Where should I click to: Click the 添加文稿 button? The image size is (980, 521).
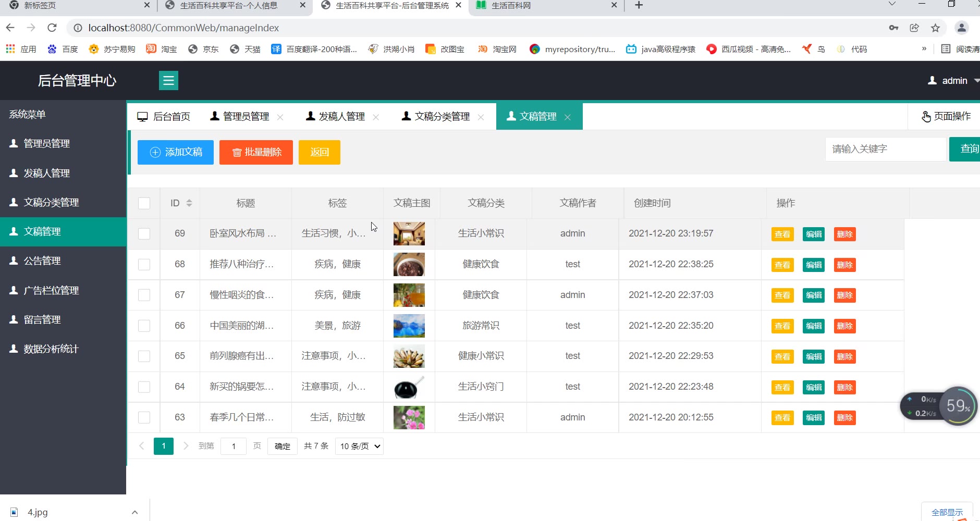(x=176, y=152)
